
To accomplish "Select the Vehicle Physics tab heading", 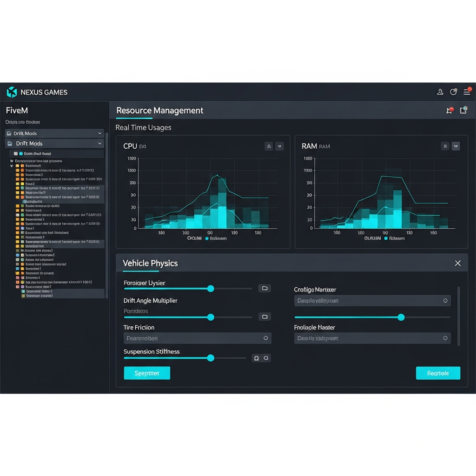I will point(150,263).
